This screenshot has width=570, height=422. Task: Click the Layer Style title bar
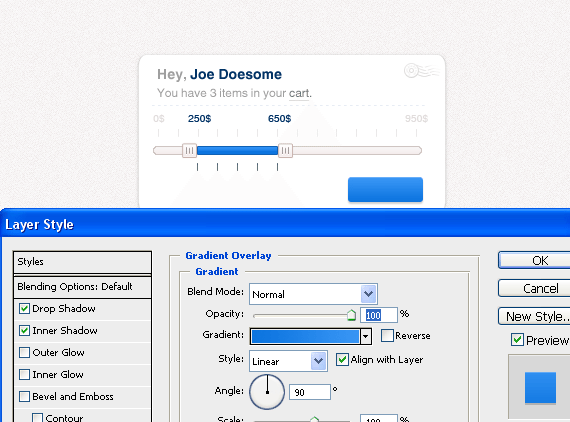click(x=286, y=224)
